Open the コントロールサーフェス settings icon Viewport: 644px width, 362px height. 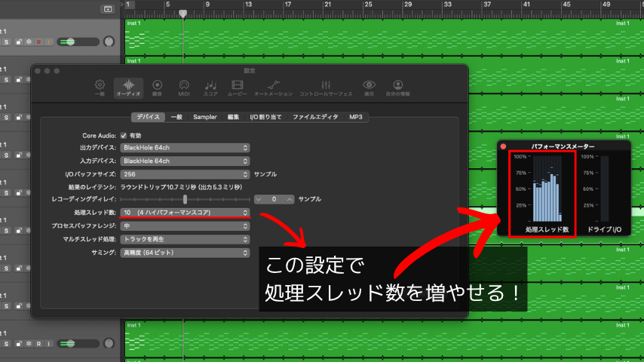pos(325,87)
